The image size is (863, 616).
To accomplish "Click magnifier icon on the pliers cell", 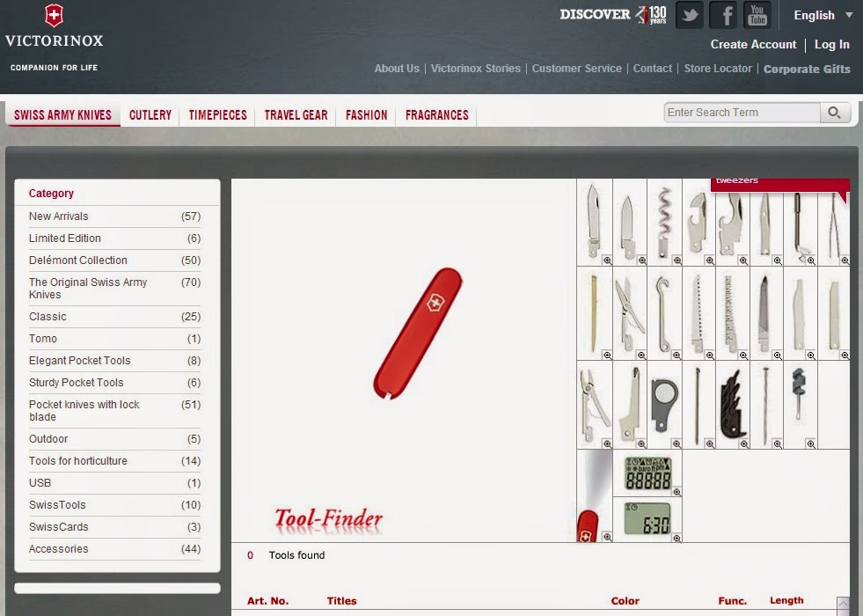I will [x=607, y=444].
